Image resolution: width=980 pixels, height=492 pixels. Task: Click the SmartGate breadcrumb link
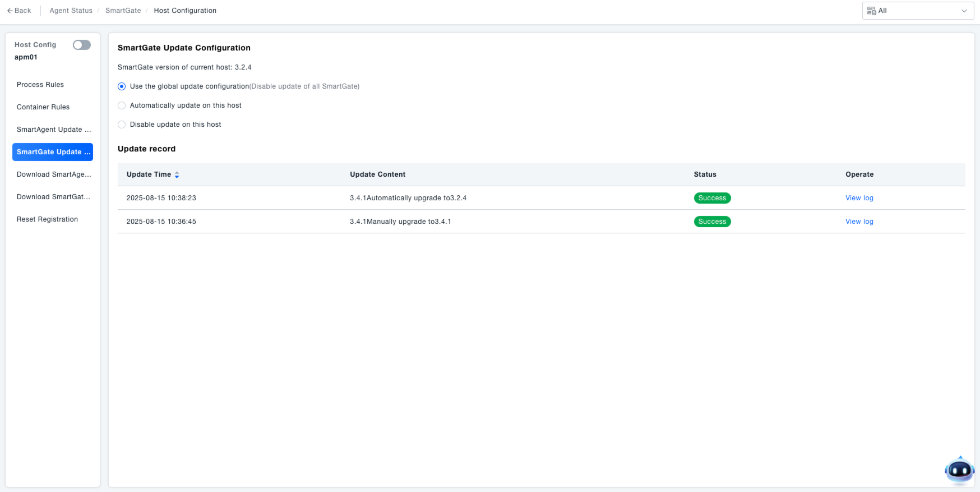tap(123, 11)
